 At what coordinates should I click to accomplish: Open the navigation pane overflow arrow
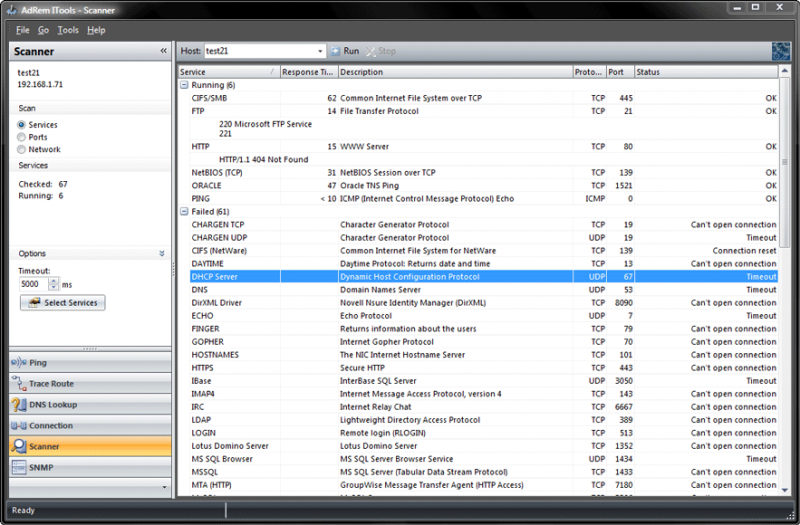click(164, 487)
